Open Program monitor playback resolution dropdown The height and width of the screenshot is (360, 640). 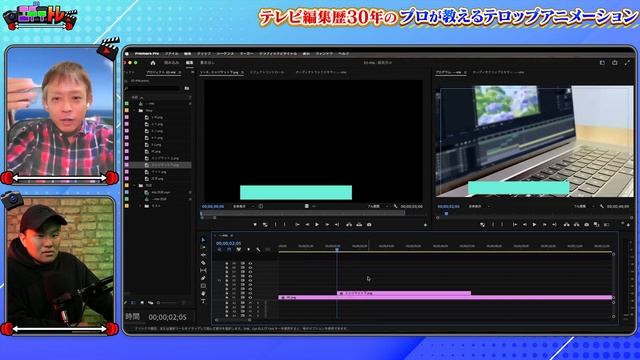click(x=583, y=207)
